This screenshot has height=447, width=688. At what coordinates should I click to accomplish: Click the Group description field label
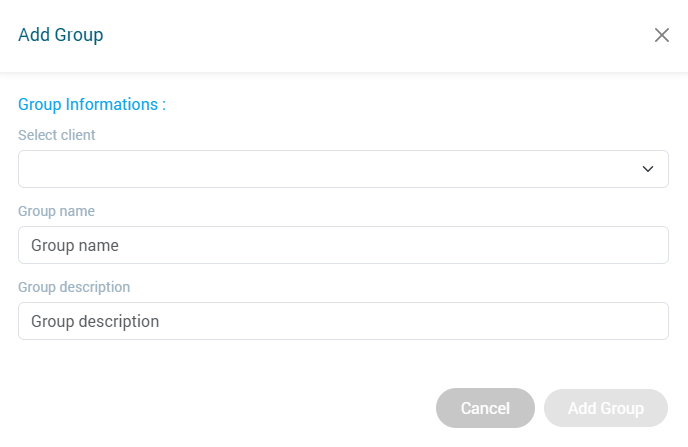[x=74, y=287]
